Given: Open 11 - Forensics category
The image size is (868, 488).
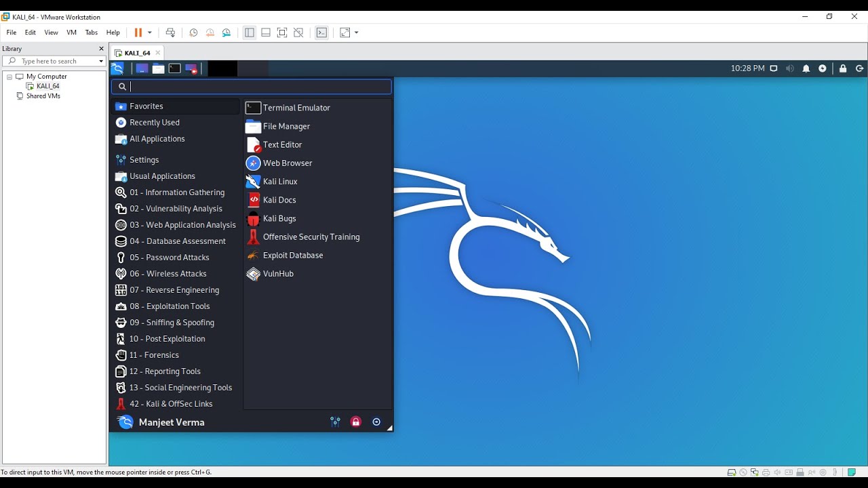Looking at the screenshot, I should click(x=176, y=355).
